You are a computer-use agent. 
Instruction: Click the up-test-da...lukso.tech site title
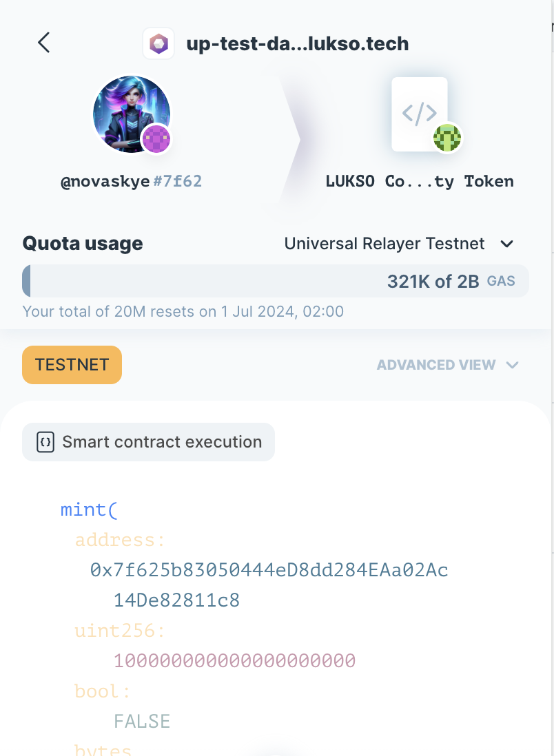coord(298,44)
